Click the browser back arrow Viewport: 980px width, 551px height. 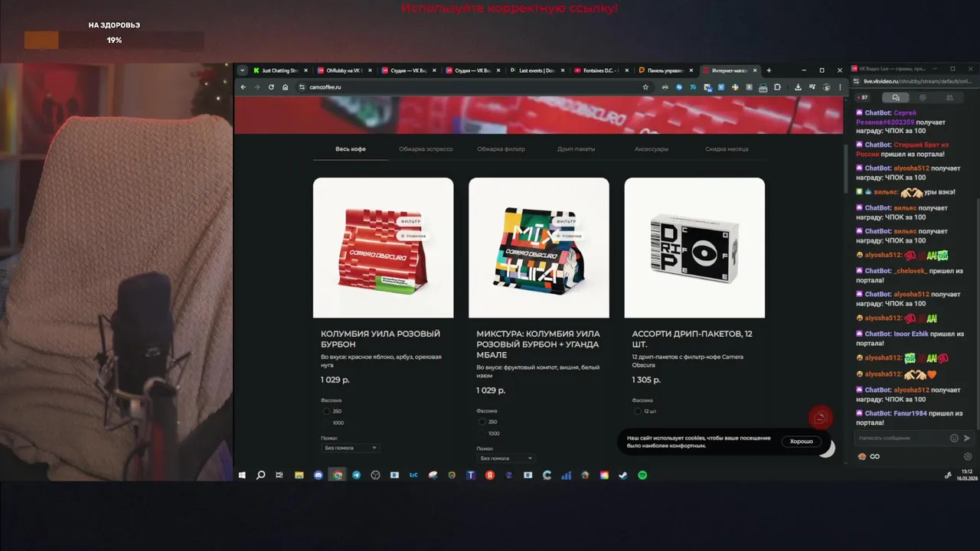pos(243,87)
